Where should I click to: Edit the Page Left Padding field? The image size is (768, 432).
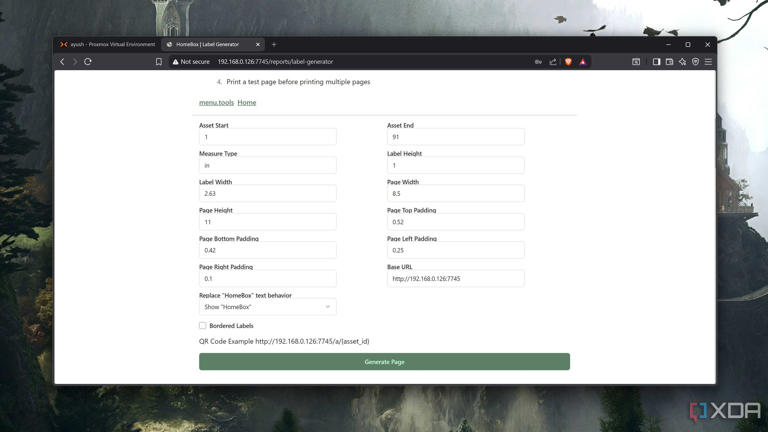click(x=456, y=250)
